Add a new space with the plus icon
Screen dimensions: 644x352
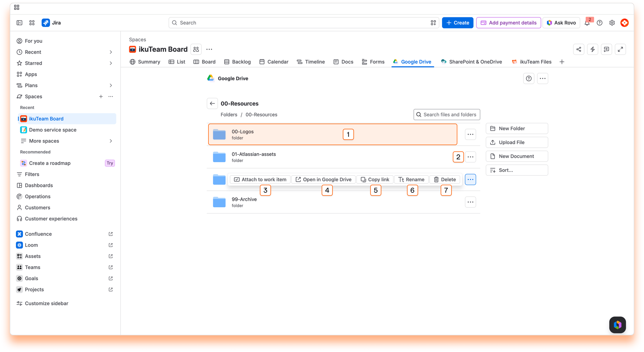(101, 97)
